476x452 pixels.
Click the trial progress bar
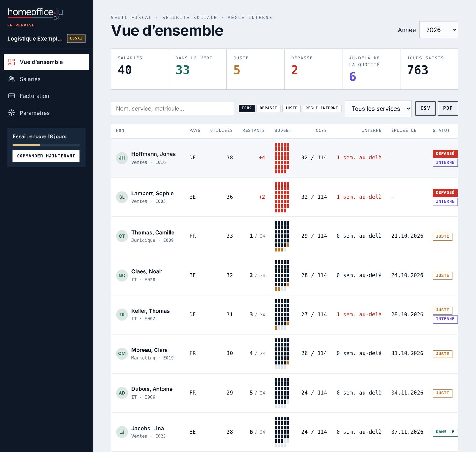pos(46,145)
